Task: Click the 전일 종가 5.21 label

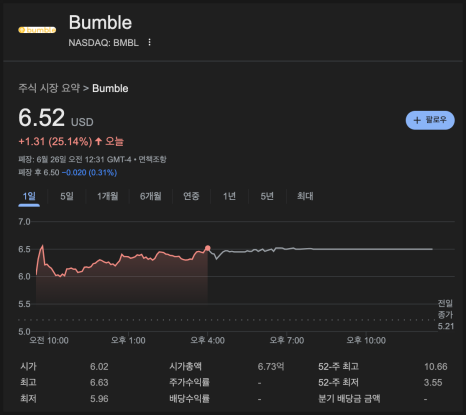Action: pos(446,315)
